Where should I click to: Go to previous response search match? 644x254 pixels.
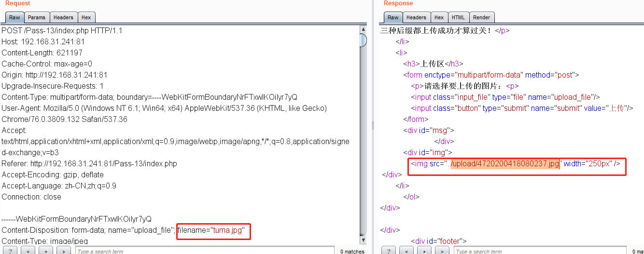click(407, 251)
